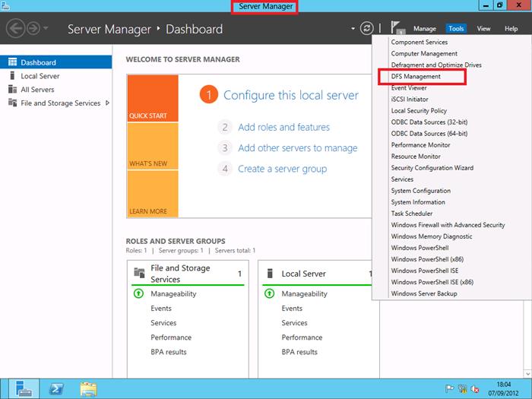The width and height of the screenshot is (532, 399).
Task: Open the Help menu
Action: (511, 29)
